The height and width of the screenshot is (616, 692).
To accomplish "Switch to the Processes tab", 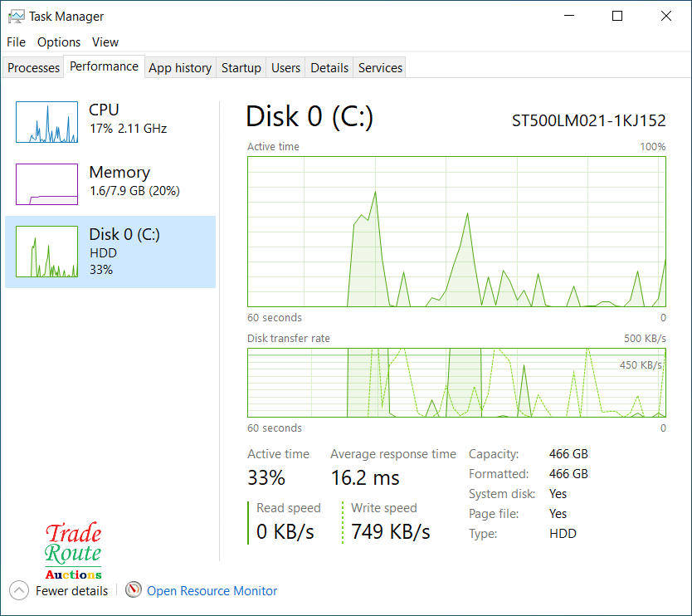I will [34, 68].
